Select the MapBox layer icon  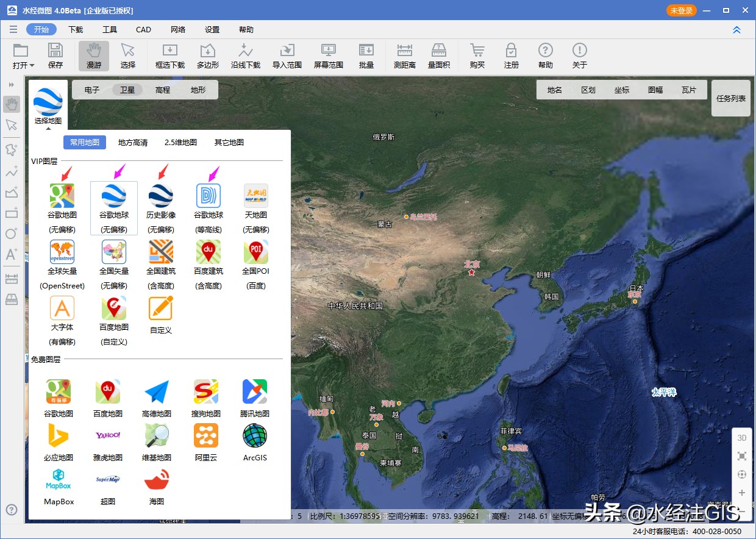click(59, 479)
